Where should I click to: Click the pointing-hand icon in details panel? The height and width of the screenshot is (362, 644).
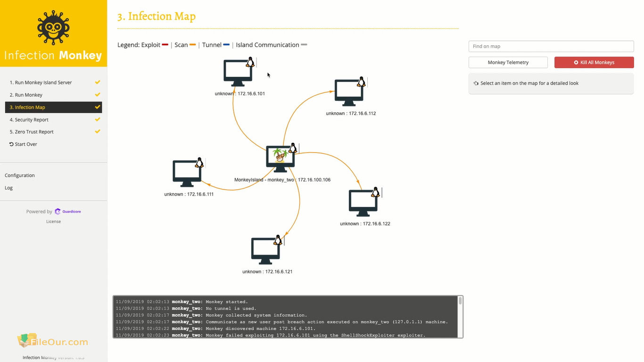[x=476, y=83]
